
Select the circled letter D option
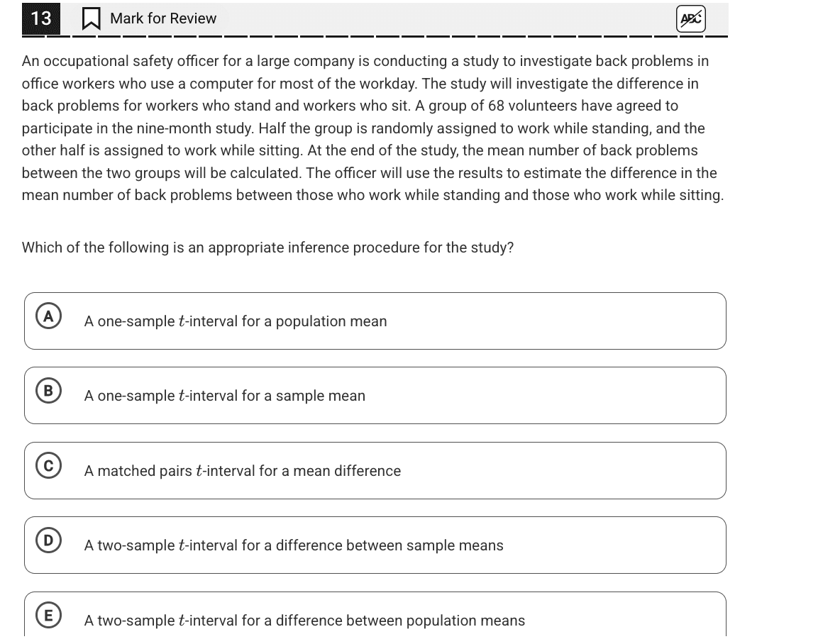tap(49, 540)
